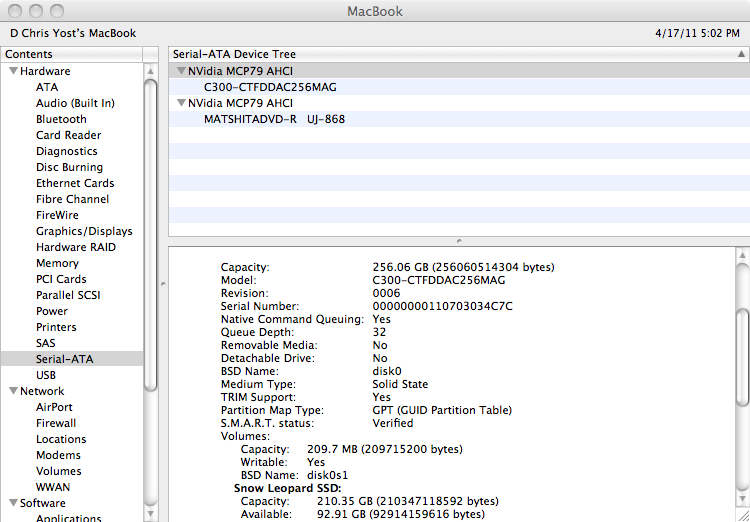Select AirPort under Network

tap(54, 407)
